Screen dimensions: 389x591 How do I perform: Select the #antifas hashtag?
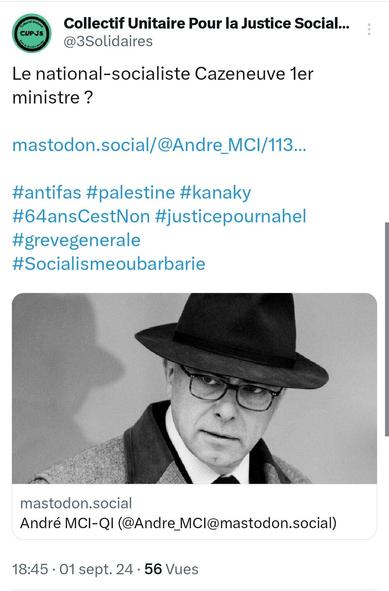[47, 193]
